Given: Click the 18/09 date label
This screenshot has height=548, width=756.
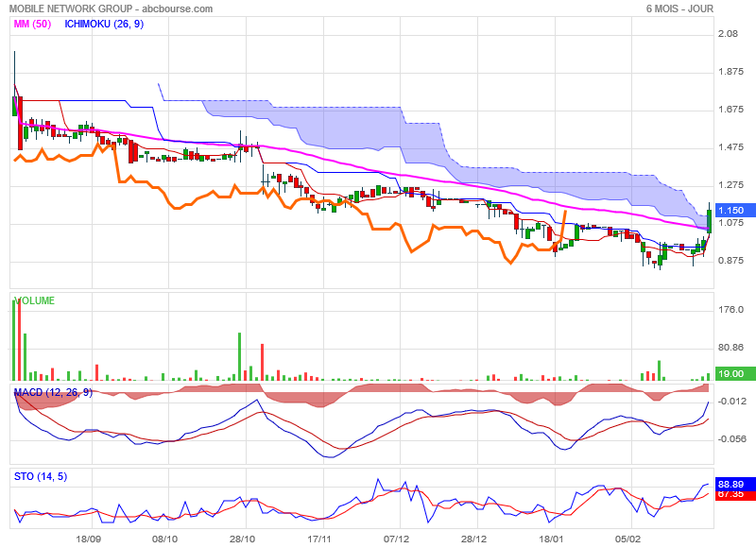Looking at the screenshot, I should [x=88, y=539].
